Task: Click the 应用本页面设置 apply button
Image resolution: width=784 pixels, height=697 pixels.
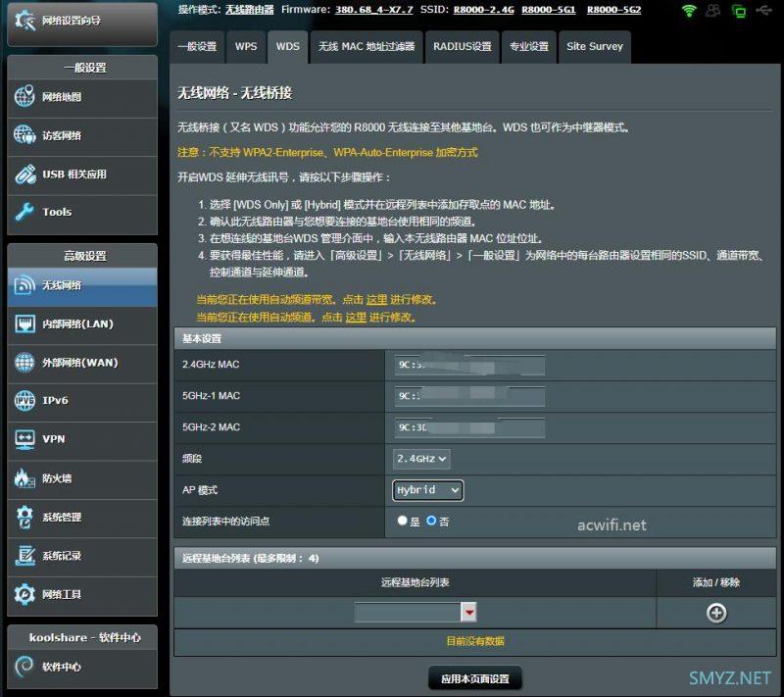Action: click(x=475, y=678)
